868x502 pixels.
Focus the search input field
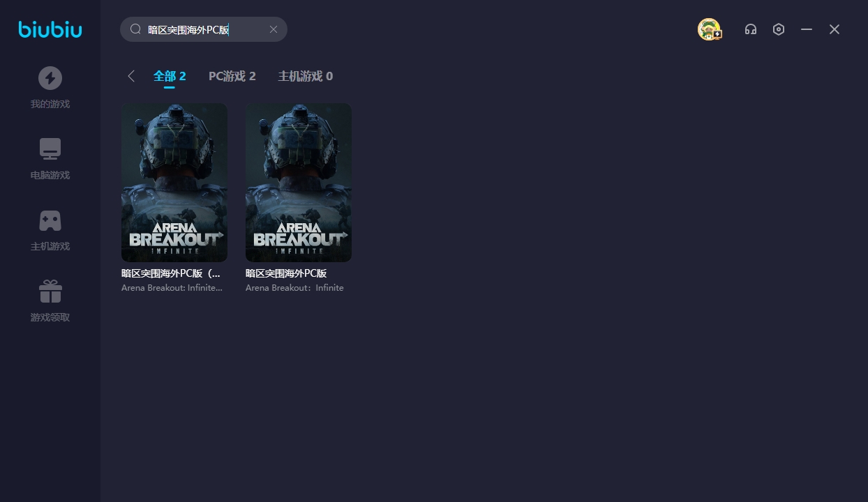tap(202, 29)
